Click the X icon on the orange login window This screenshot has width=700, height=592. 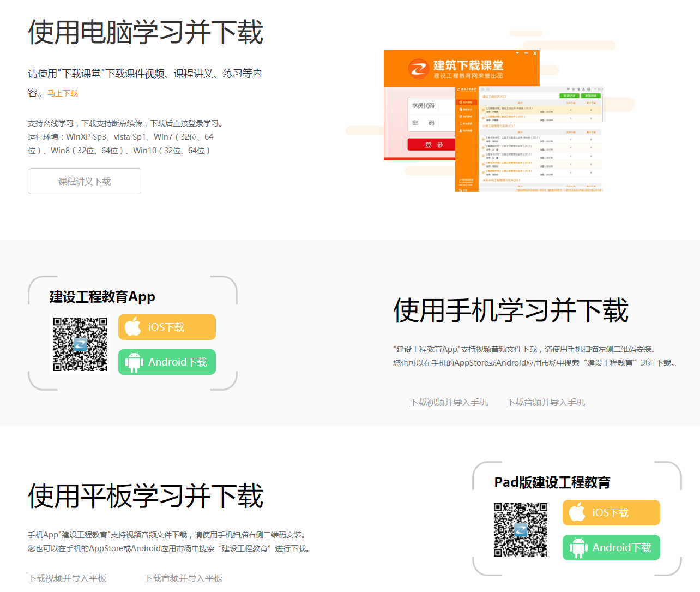pos(535,53)
